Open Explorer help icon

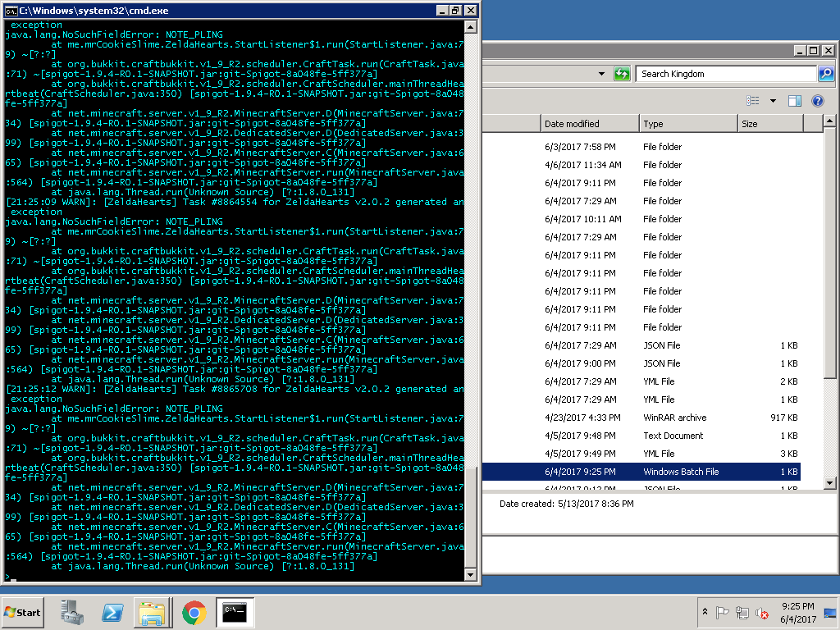(818, 101)
